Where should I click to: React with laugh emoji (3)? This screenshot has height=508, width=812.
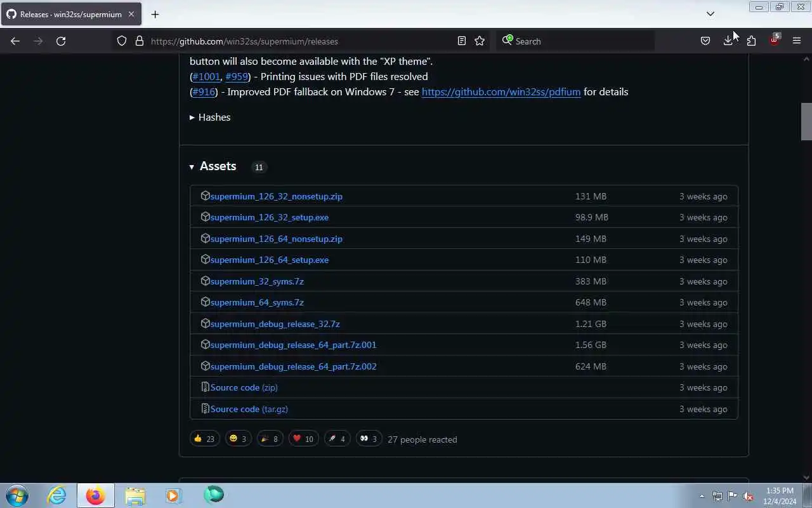238,439
